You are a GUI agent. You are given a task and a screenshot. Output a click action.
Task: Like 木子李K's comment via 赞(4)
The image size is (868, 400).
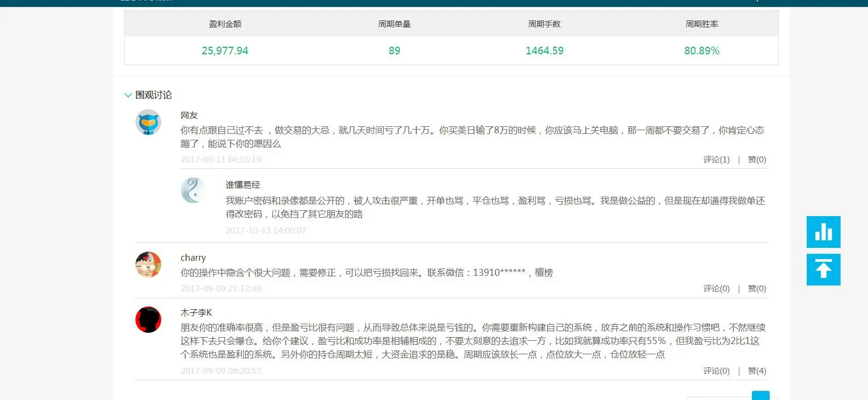click(757, 371)
